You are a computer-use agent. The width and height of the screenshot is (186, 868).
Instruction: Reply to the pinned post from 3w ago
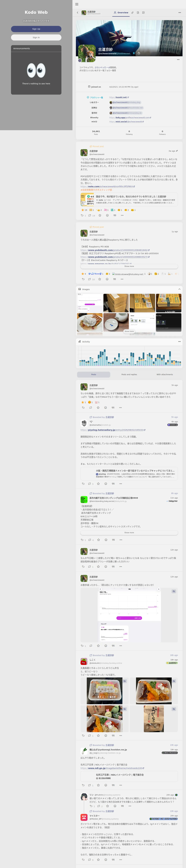pyautogui.click(x=82, y=215)
